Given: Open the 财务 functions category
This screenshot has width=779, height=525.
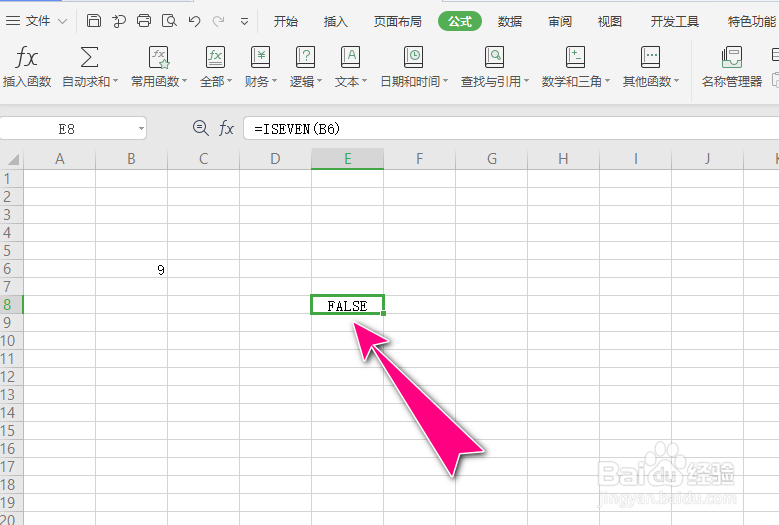Looking at the screenshot, I should point(260,67).
